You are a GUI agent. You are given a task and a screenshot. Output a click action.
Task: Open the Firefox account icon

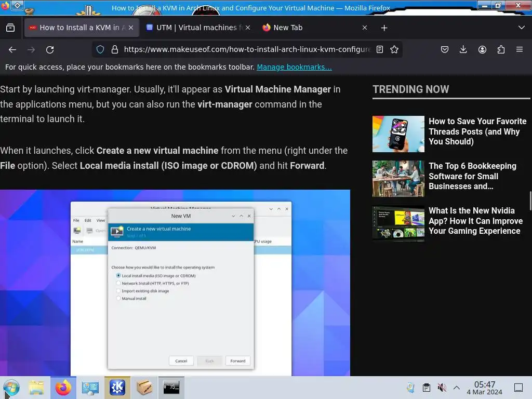[482, 49]
